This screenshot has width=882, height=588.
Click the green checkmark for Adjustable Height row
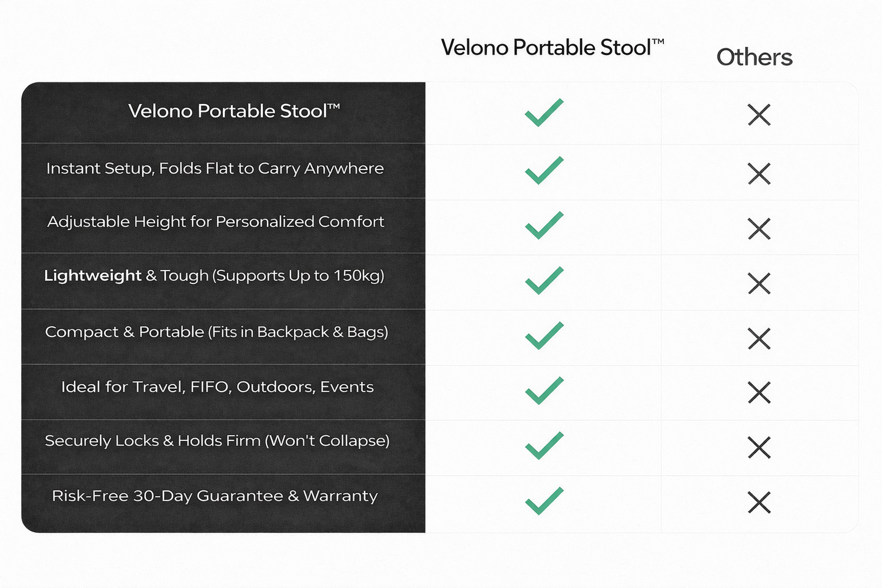544,225
